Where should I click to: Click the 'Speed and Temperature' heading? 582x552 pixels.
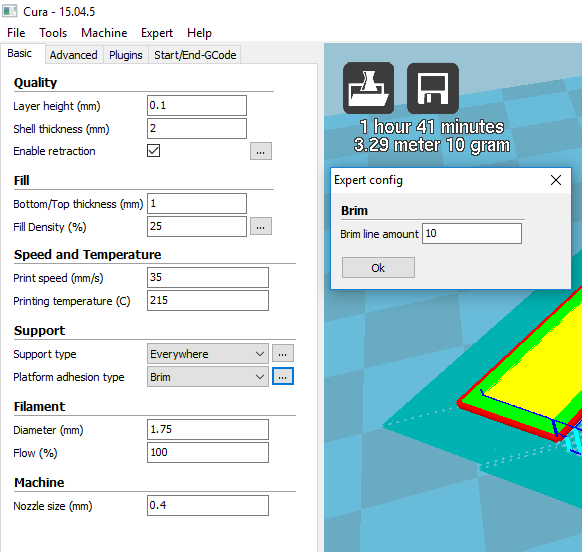click(87, 255)
